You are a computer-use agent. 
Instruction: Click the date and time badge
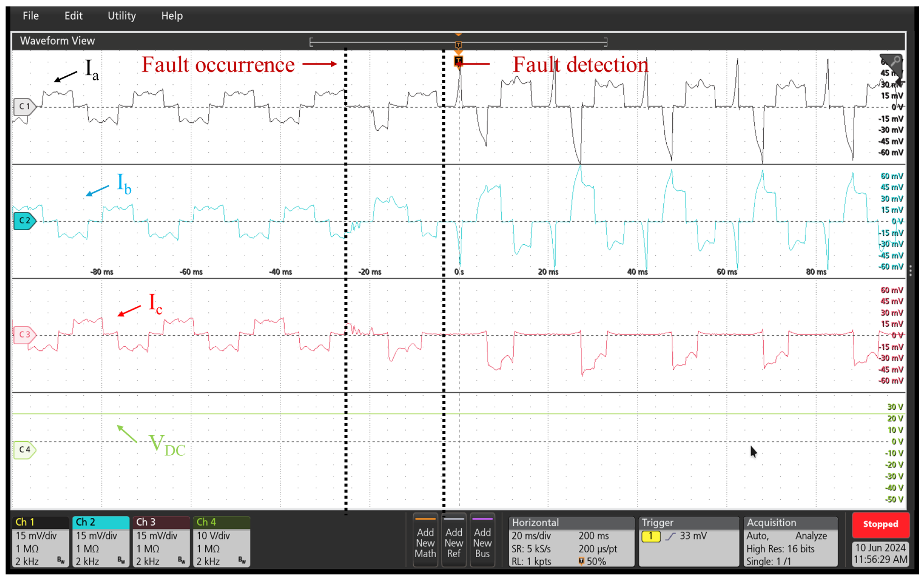[x=880, y=553]
